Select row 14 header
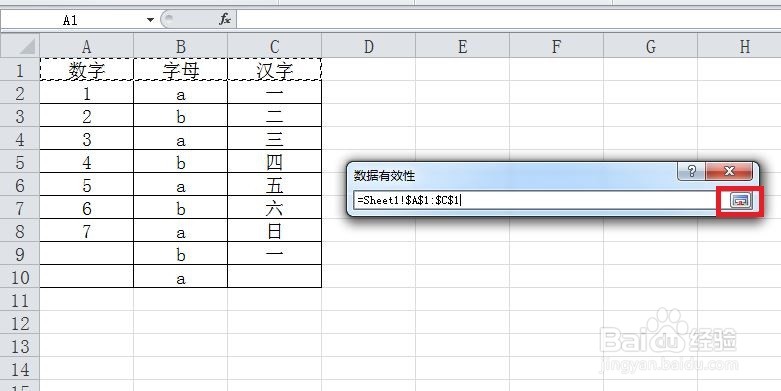781x391 pixels. coord(20,368)
